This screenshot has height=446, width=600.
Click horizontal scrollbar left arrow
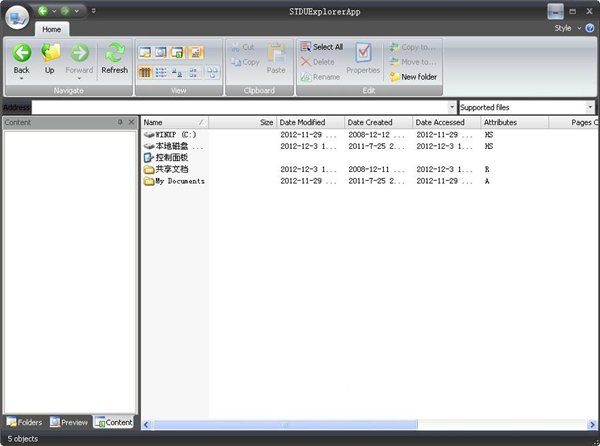point(146,425)
